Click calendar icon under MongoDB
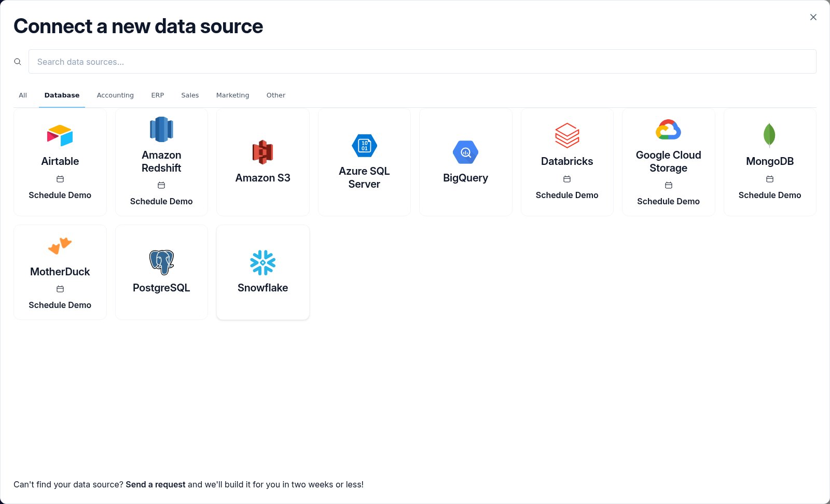Viewport: 830px width, 504px height. click(770, 179)
